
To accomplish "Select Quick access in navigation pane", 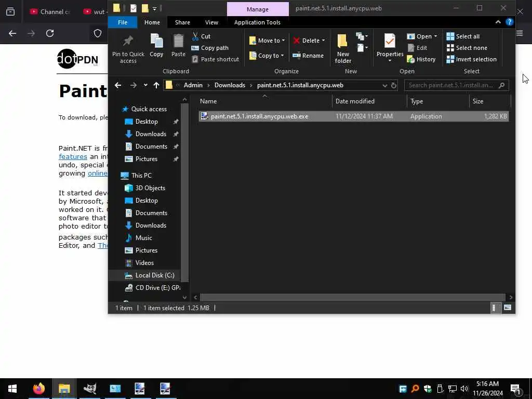I will pyautogui.click(x=149, y=109).
